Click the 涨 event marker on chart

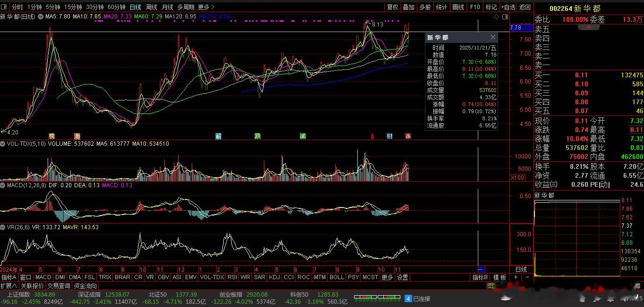408,136
